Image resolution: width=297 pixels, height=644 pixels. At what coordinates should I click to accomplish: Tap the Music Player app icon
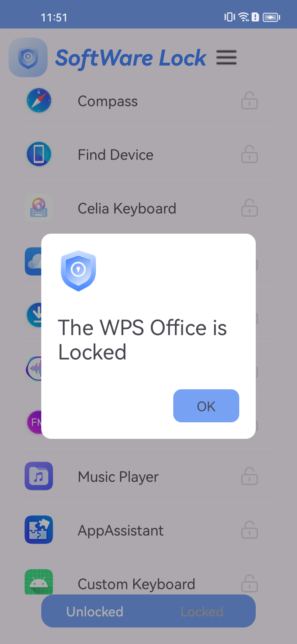(x=39, y=476)
